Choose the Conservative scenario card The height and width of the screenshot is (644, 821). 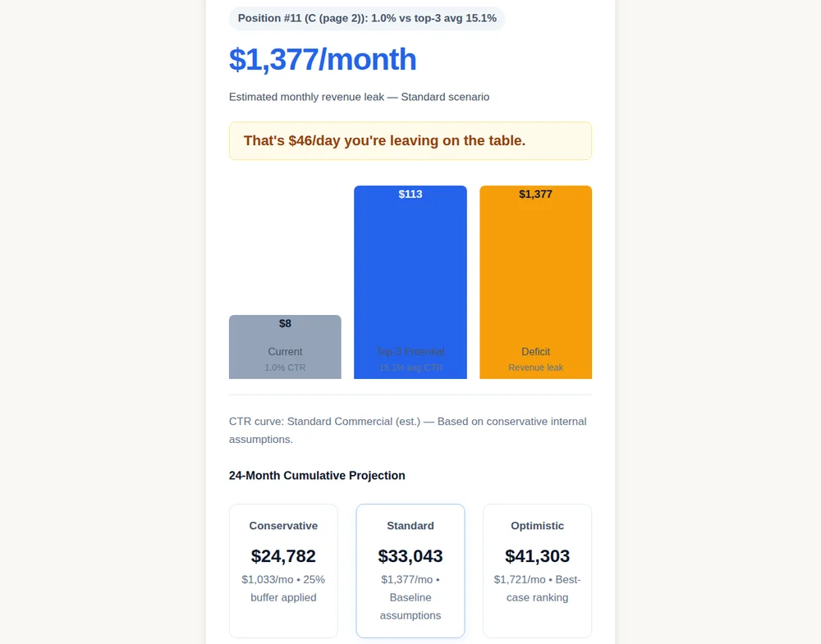pyautogui.click(x=283, y=571)
